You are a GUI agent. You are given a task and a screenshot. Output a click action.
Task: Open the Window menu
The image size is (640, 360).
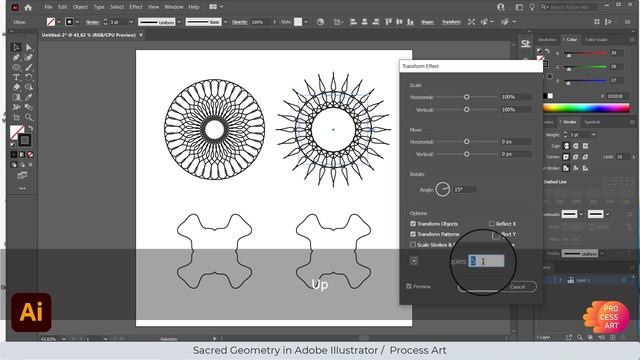pos(173,7)
